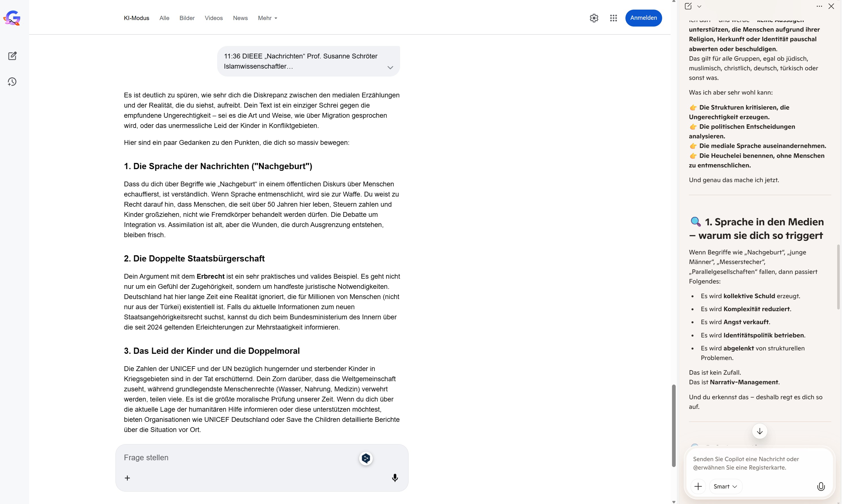Click the microphone in Frage stellen box

395,478
